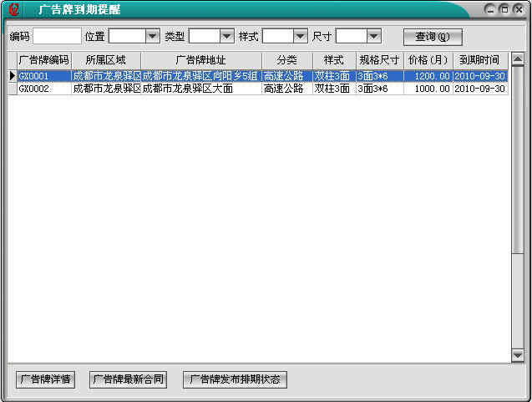The height and width of the screenshot is (402, 532).
Task: View 广告牌发布排期状态
Action: pos(235,379)
